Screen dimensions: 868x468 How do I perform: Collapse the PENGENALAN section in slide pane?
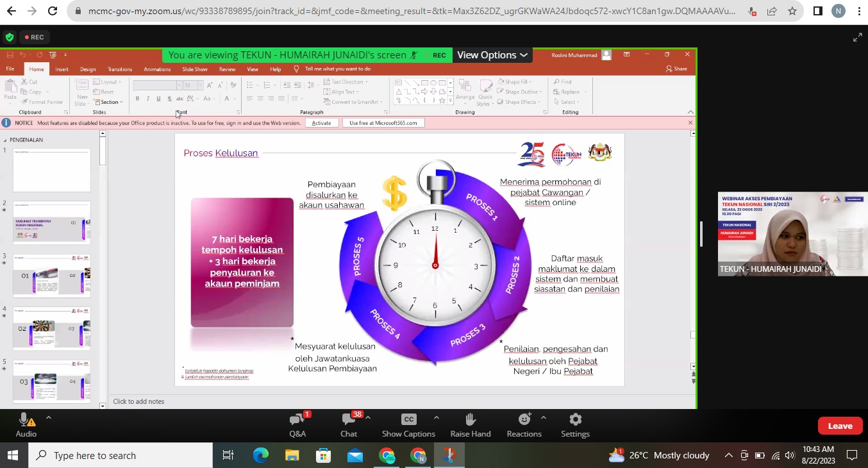pyautogui.click(x=5, y=140)
